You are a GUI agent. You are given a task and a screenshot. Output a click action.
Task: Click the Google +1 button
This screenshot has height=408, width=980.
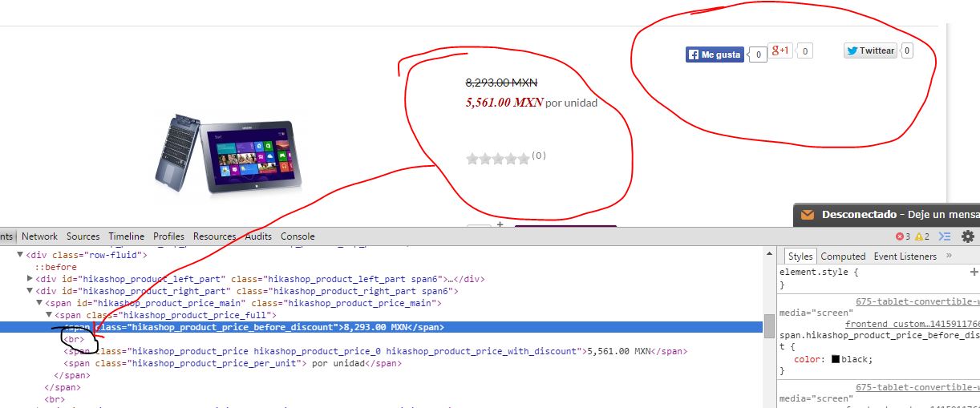(x=780, y=50)
